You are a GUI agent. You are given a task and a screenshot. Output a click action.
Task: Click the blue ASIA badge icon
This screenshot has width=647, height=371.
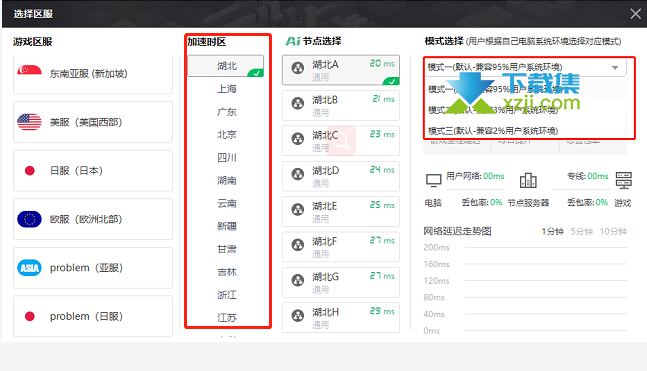(29, 268)
